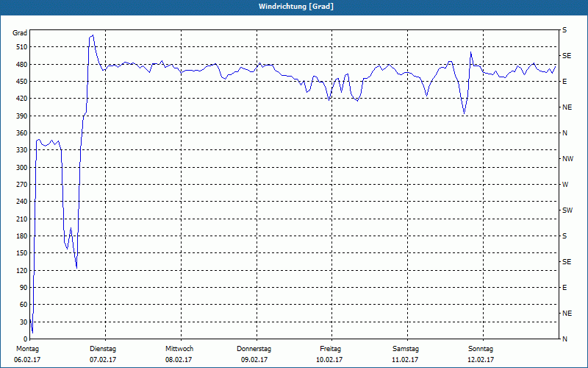This screenshot has width=588, height=368.
Task: Click the Freitag day label
Action: point(330,349)
